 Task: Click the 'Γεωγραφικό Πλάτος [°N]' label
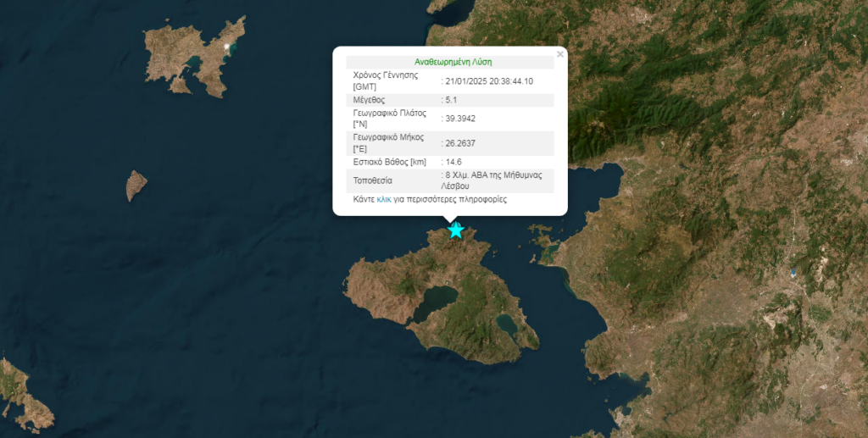coord(390,119)
